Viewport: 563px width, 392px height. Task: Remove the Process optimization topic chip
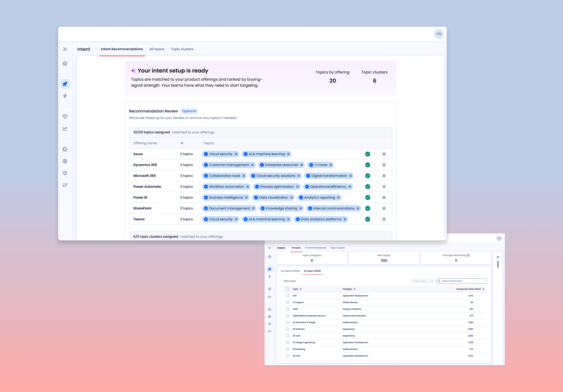click(x=297, y=187)
